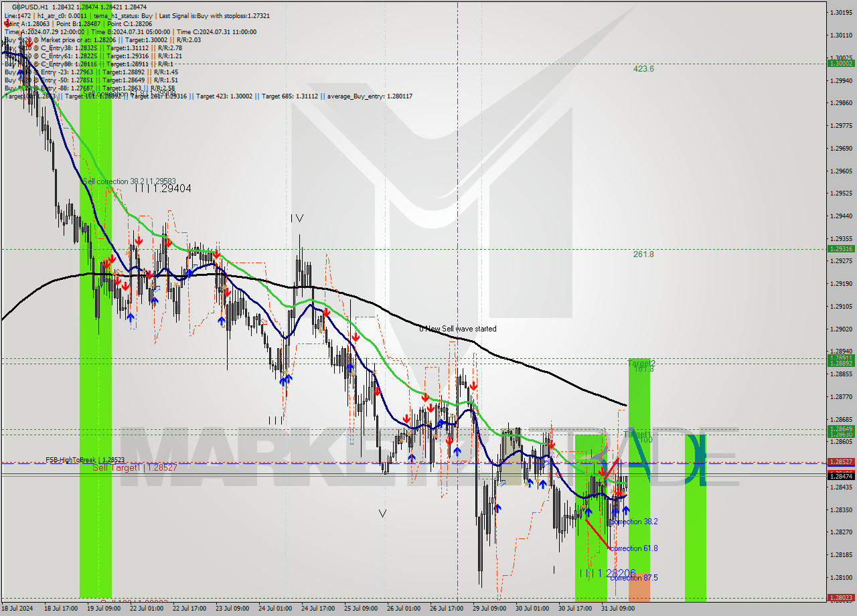Click the red 1.28527 price axis tag

click(x=841, y=462)
